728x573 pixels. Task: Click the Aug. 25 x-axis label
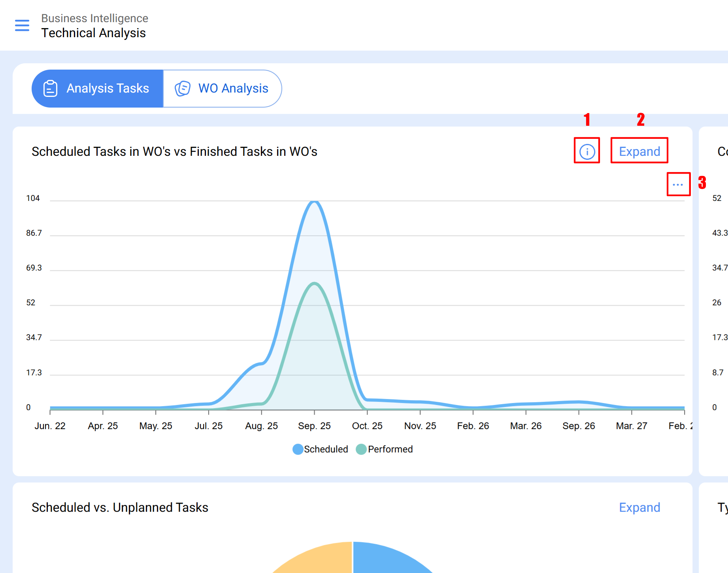point(261,426)
